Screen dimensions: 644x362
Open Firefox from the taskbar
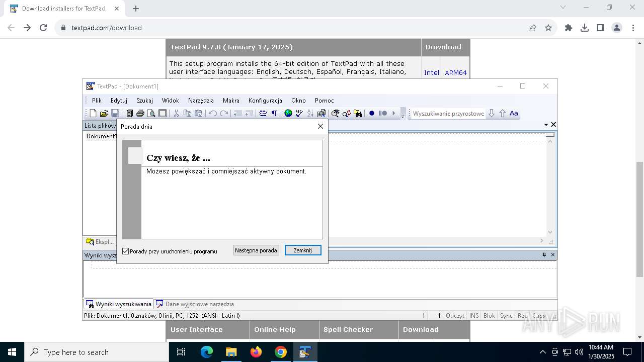(256, 352)
